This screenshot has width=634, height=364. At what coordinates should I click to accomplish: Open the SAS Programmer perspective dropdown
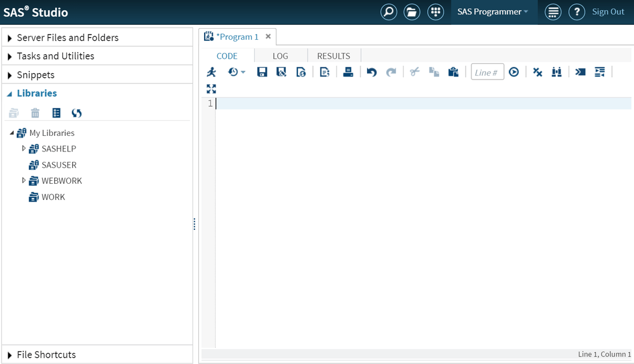[493, 12]
